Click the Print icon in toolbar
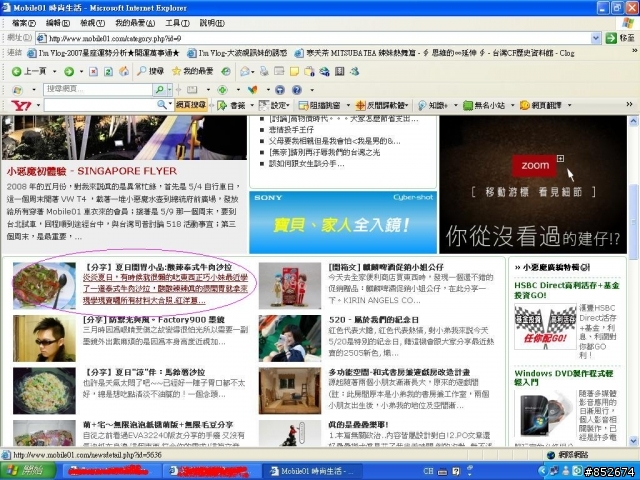640x480 pixels. [x=264, y=71]
